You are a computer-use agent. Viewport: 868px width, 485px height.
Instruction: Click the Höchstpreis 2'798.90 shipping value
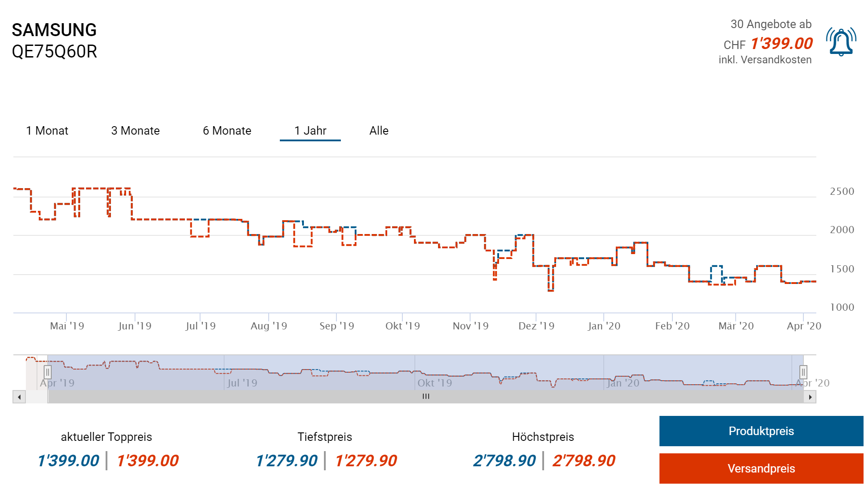point(584,460)
